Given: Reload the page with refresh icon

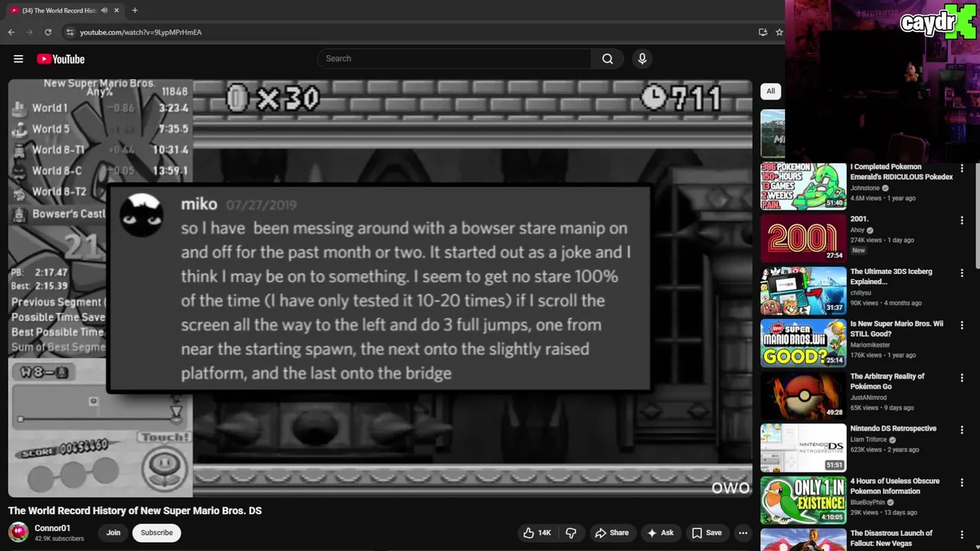Looking at the screenshot, I should point(48,32).
